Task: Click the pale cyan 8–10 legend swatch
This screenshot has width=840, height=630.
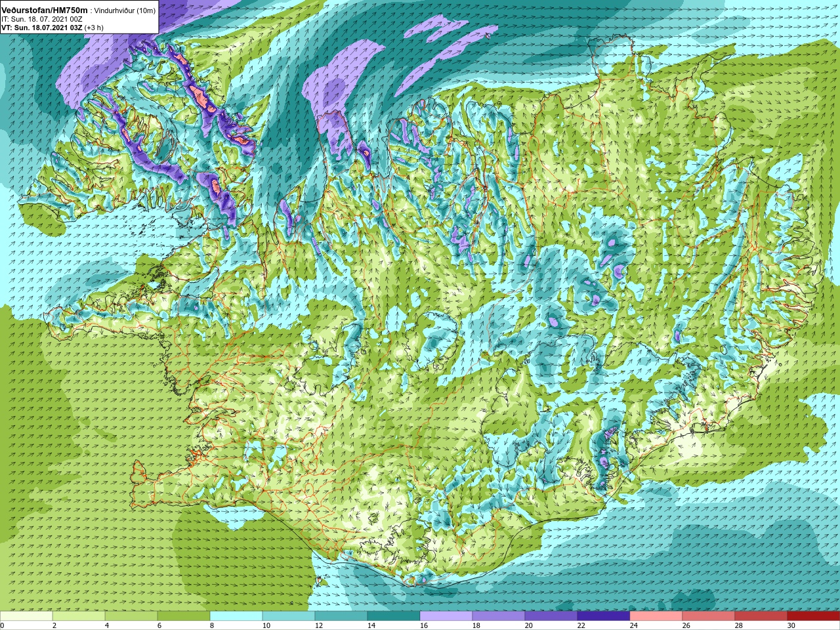Action: pos(236,616)
